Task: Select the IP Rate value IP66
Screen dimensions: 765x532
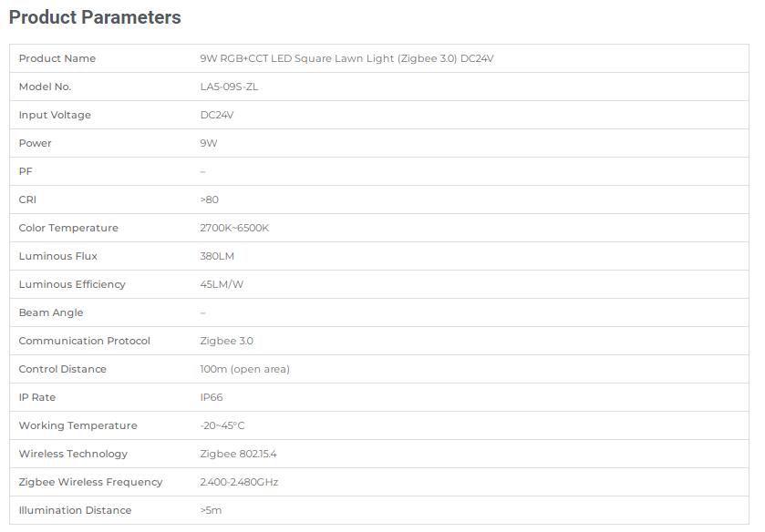Action: 212,397
